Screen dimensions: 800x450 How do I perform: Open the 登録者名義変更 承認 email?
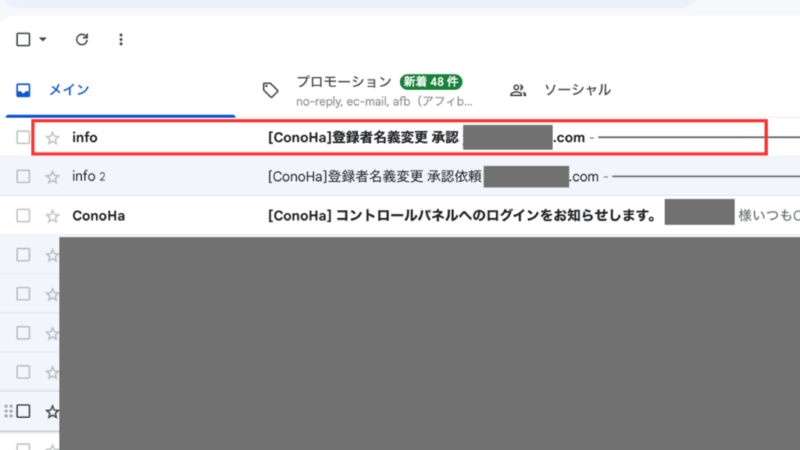coord(360,138)
